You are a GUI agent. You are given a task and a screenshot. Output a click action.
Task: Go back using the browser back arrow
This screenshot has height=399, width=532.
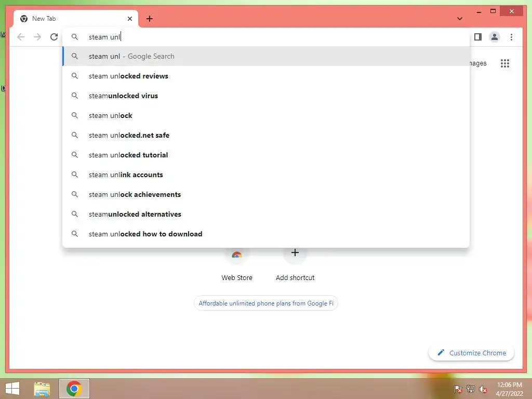point(21,37)
